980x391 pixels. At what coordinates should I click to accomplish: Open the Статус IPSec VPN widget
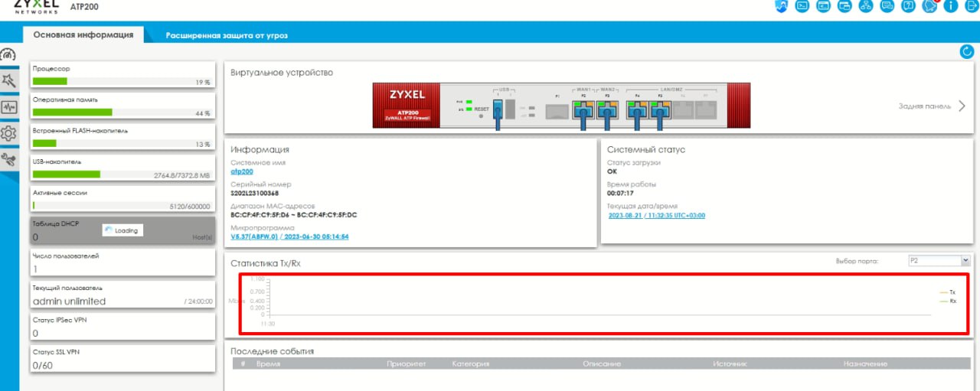(122, 327)
